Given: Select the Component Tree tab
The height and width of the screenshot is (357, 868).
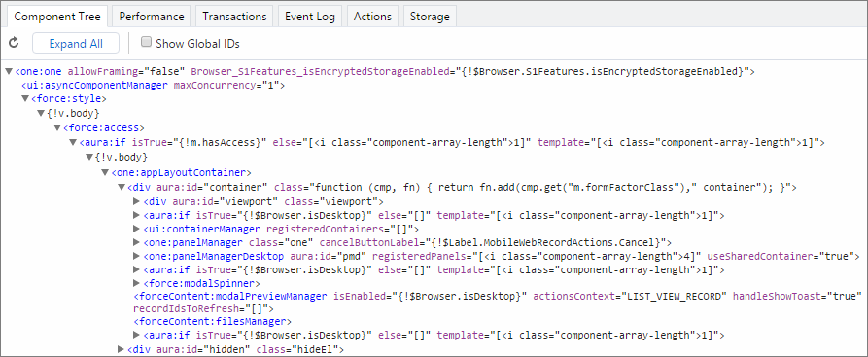Looking at the screenshot, I should point(57,17).
